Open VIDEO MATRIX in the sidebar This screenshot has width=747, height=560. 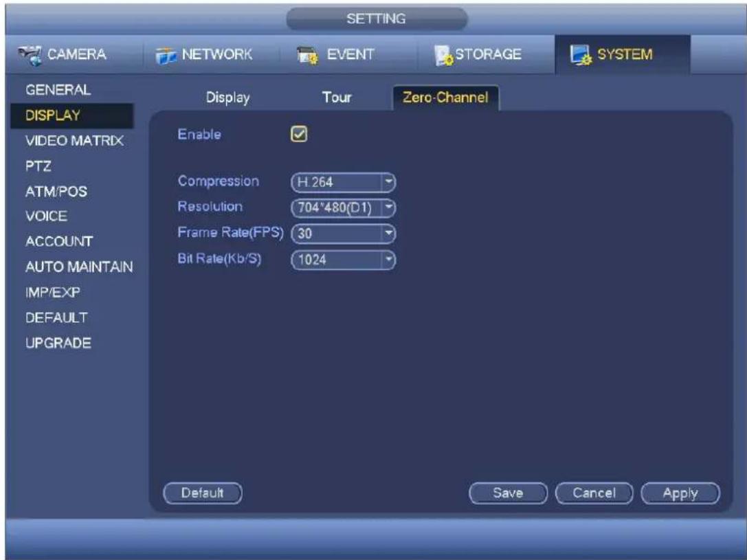(74, 141)
